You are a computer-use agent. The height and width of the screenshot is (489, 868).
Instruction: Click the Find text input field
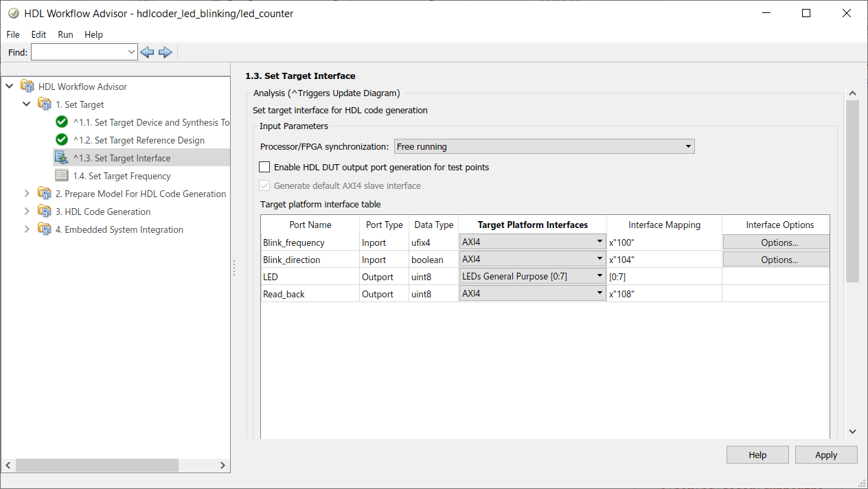click(x=79, y=52)
